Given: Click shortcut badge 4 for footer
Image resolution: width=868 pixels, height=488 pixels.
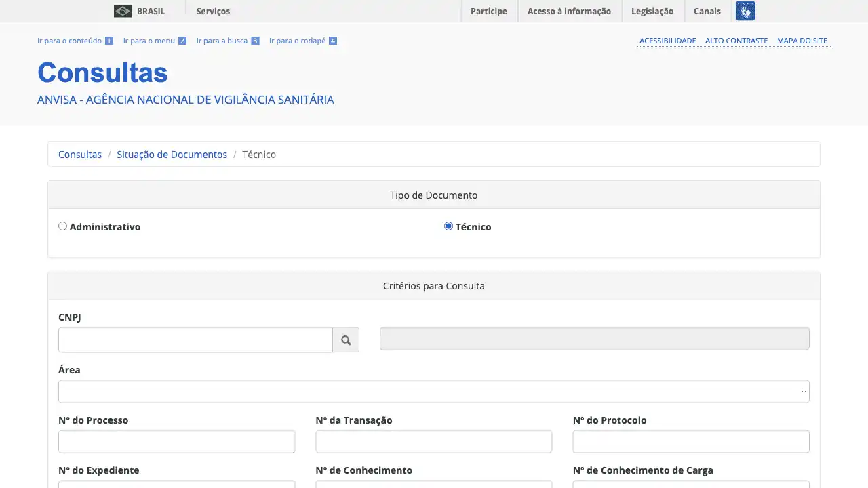Looking at the screenshot, I should [x=333, y=41].
